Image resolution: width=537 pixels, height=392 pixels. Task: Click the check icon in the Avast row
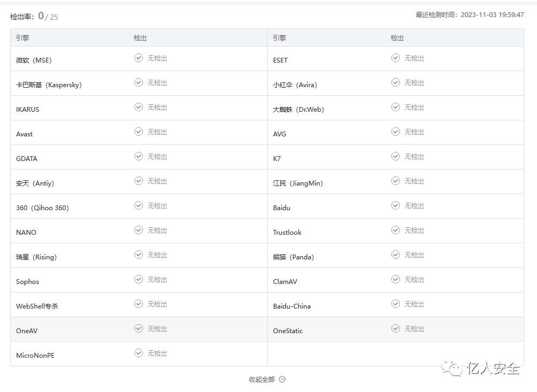tap(138, 132)
